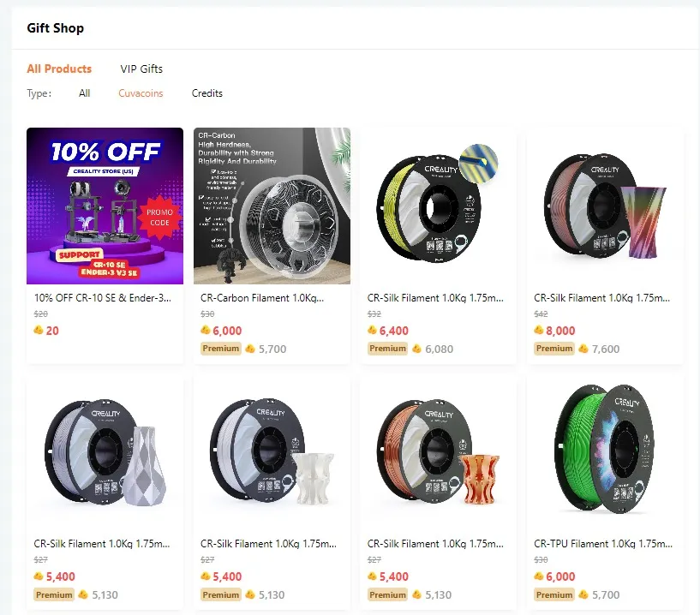Open the 10% OFF promo code thumbnail
This screenshot has height=615, width=700.
(105, 206)
